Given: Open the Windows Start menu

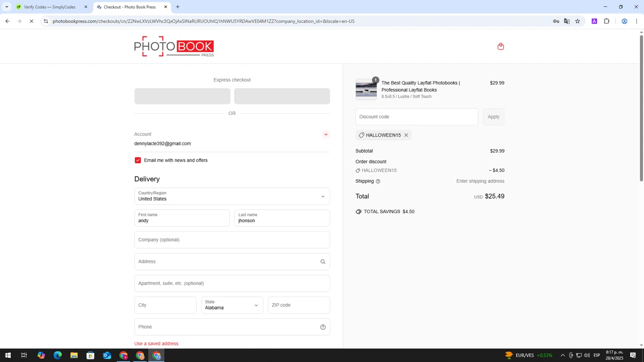Looking at the screenshot, I should click(x=8, y=355).
